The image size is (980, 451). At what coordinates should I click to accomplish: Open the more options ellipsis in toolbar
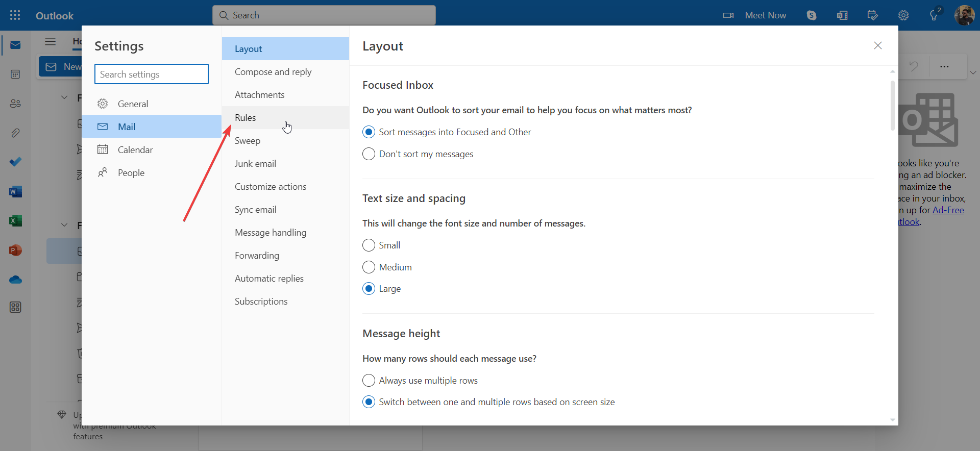(x=944, y=66)
